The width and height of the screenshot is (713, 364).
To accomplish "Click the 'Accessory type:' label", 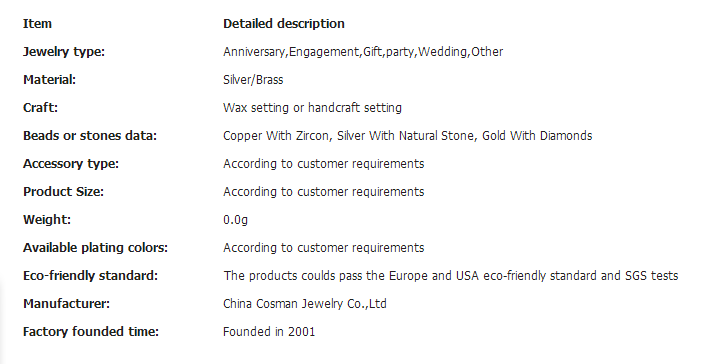I will (x=71, y=164).
